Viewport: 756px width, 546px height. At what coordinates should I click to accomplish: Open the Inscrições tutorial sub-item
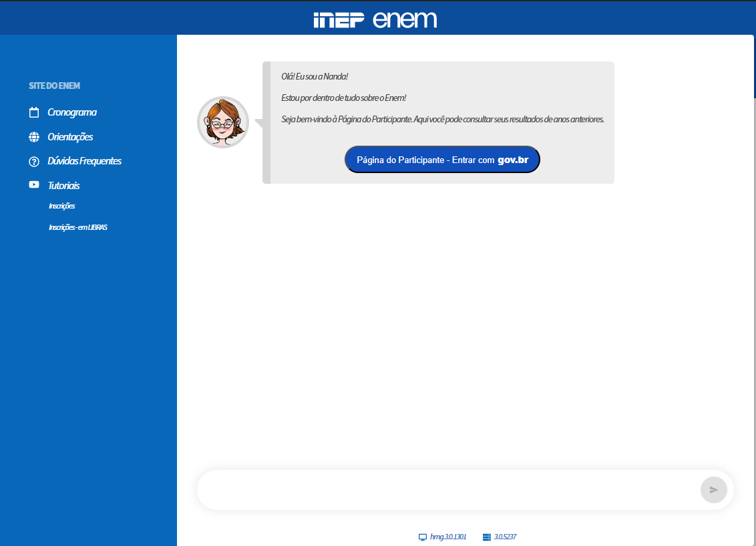[61, 207]
